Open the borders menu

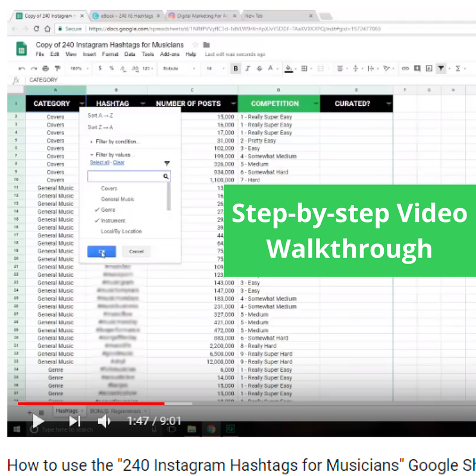[x=304, y=68]
